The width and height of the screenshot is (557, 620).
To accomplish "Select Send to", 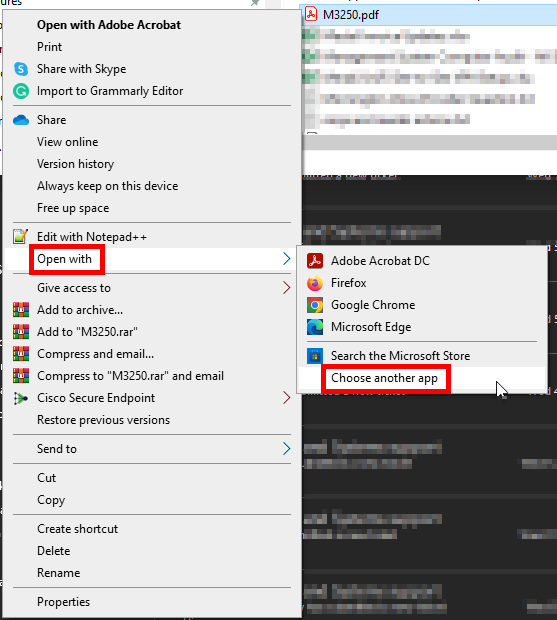I will click(153, 449).
